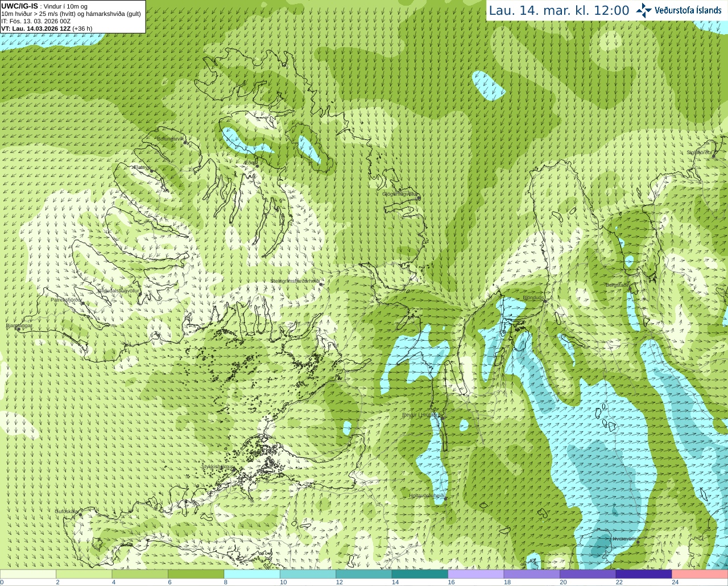Viewport: 728px width, 586px height.
Task: Pick the 6–8 m/s olive green legend swatch
Action: 196,574
